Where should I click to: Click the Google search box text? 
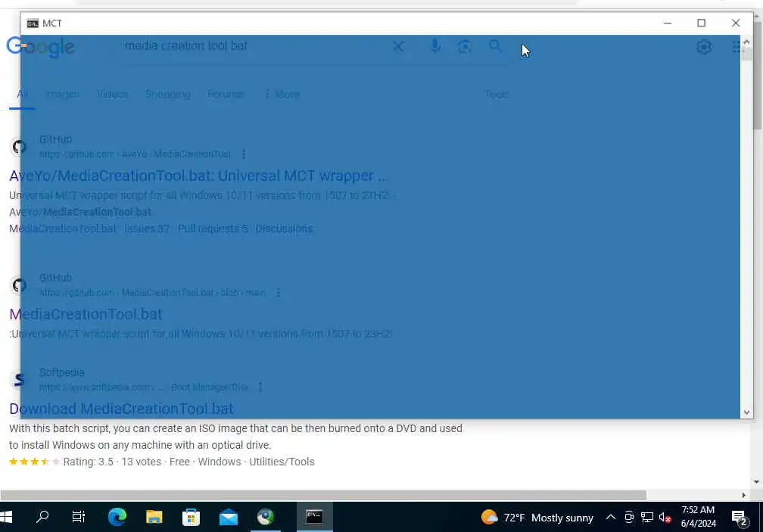point(185,45)
